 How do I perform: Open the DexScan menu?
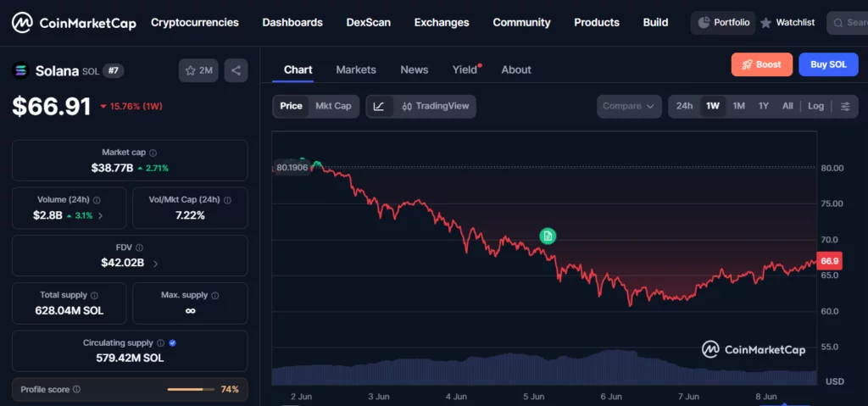pos(369,23)
